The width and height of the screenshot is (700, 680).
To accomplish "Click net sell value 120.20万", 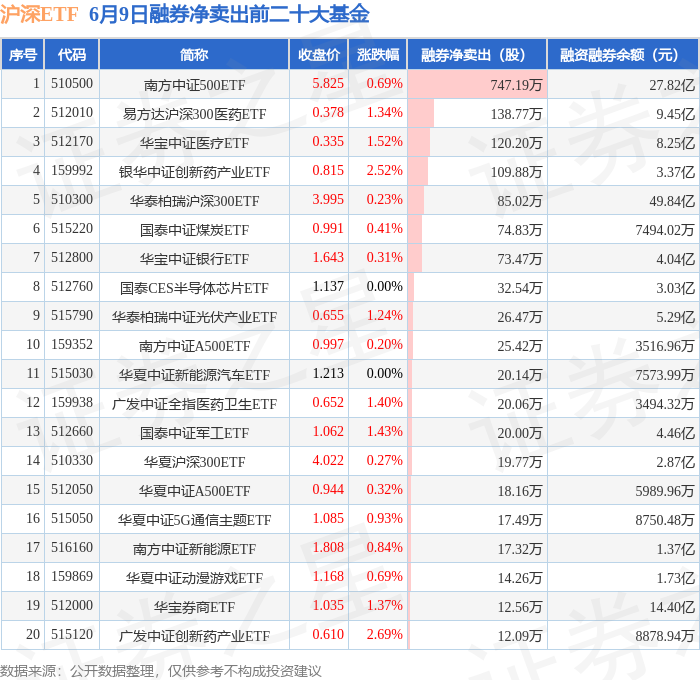I will pos(516,143).
